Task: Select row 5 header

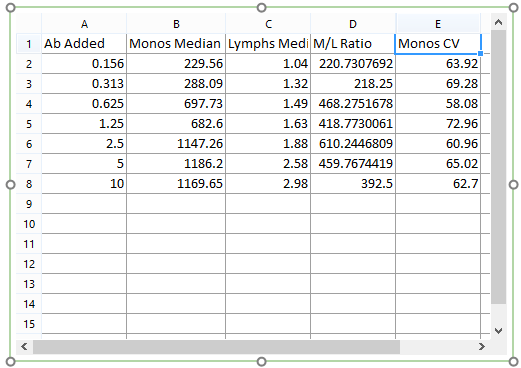Action: tap(29, 124)
